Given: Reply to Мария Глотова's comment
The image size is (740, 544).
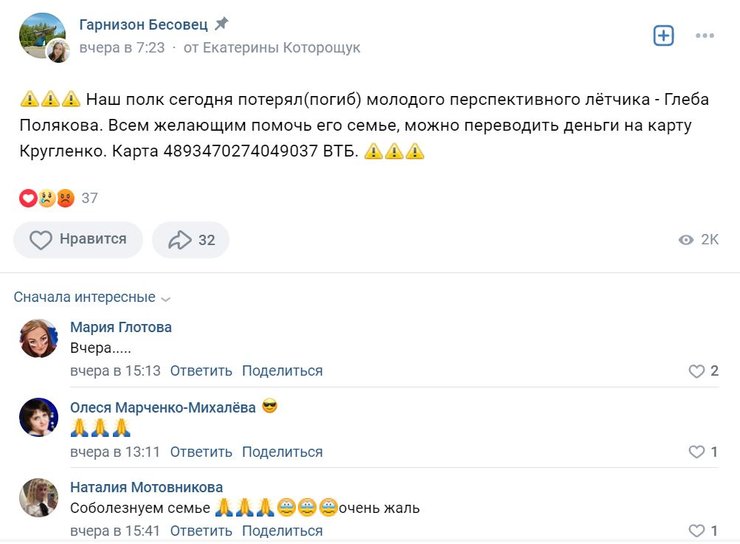Looking at the screenshot, I should tap(201, 371).
